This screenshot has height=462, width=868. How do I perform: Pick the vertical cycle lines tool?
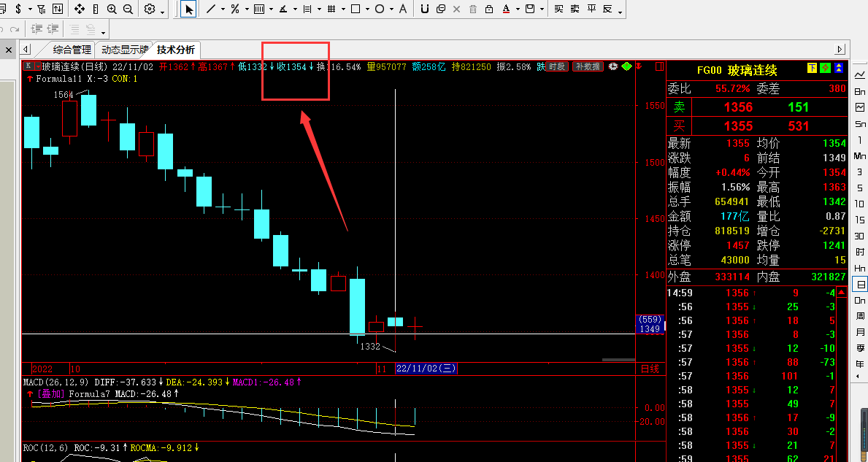pos(258,9)
